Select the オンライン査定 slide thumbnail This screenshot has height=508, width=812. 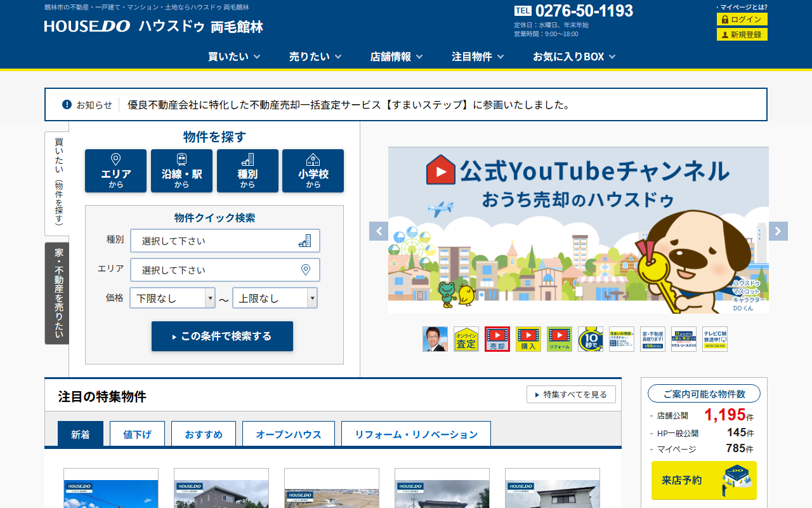[466, 339]
